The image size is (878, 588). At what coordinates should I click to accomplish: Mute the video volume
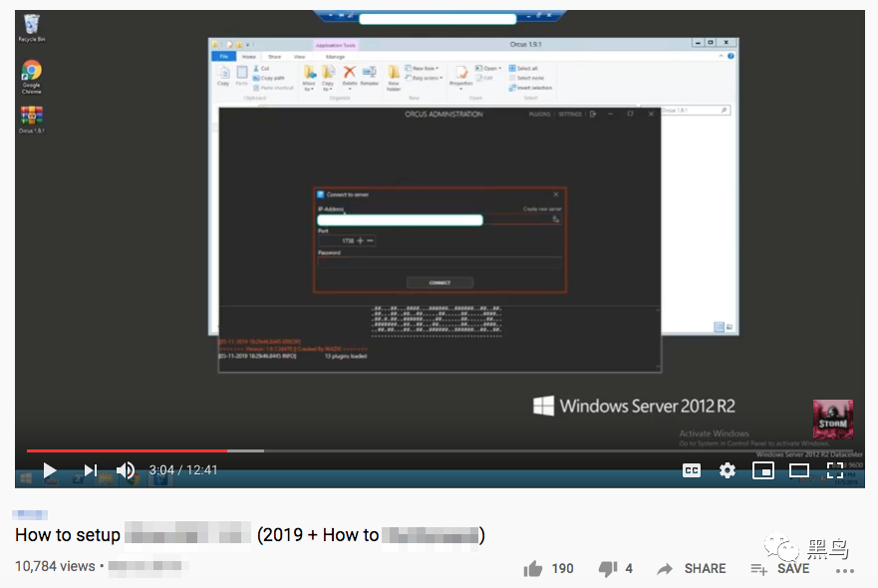[126, 470]
